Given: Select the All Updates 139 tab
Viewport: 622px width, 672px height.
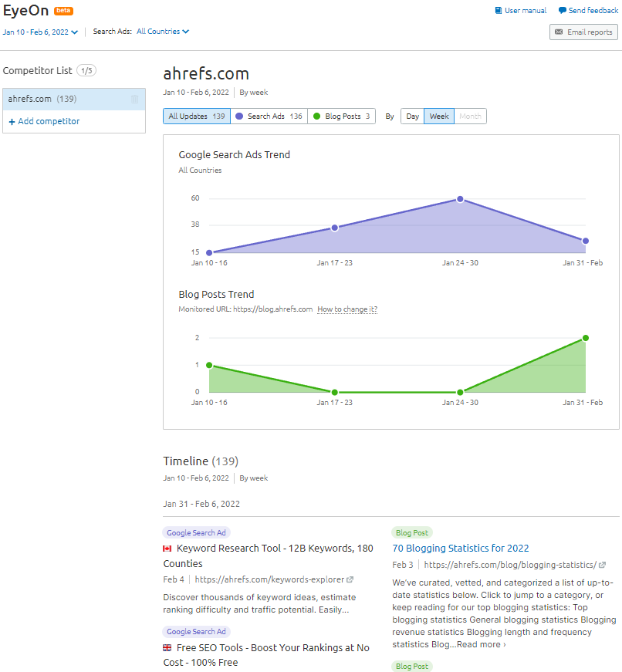Looking at the screenshot, I should (197, 117).
